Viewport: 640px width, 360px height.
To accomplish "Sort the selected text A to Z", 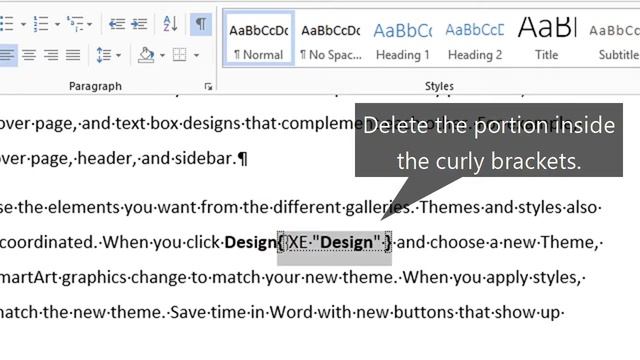I will coord(170,24).
